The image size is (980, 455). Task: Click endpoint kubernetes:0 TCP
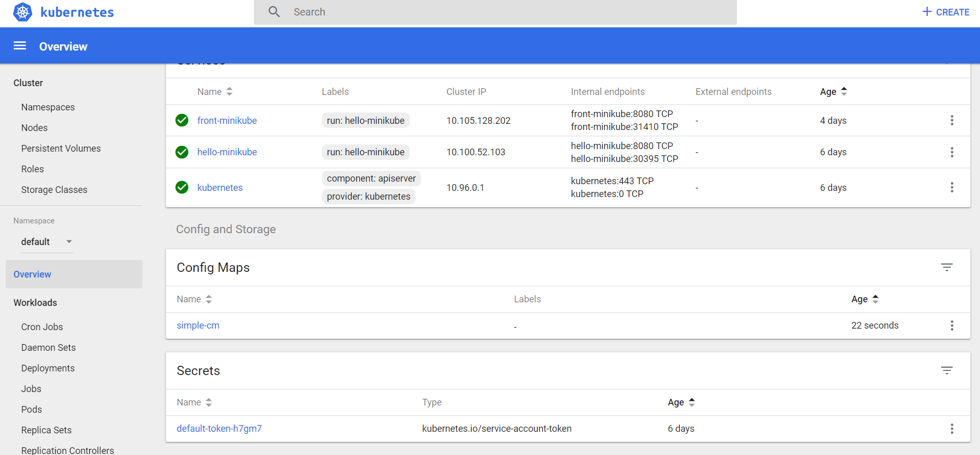click(x=607, y=194)
